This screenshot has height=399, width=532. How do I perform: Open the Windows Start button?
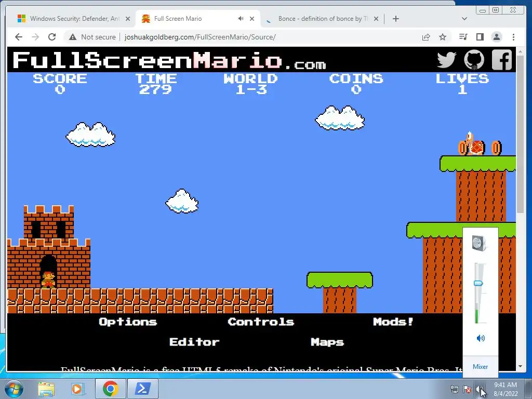14,389
